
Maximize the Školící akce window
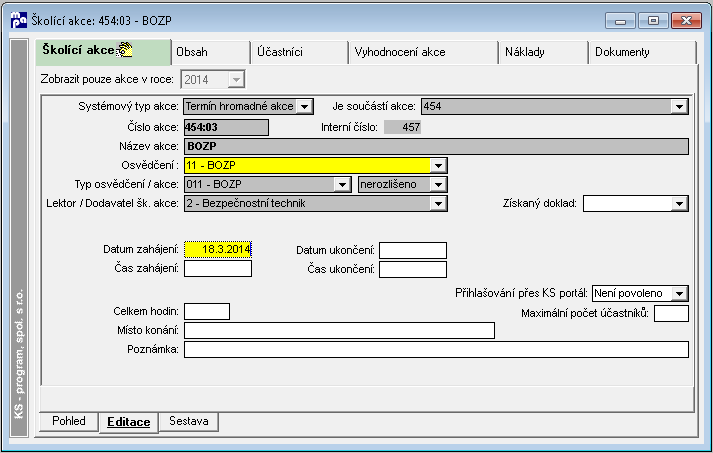tap(653, 21)
